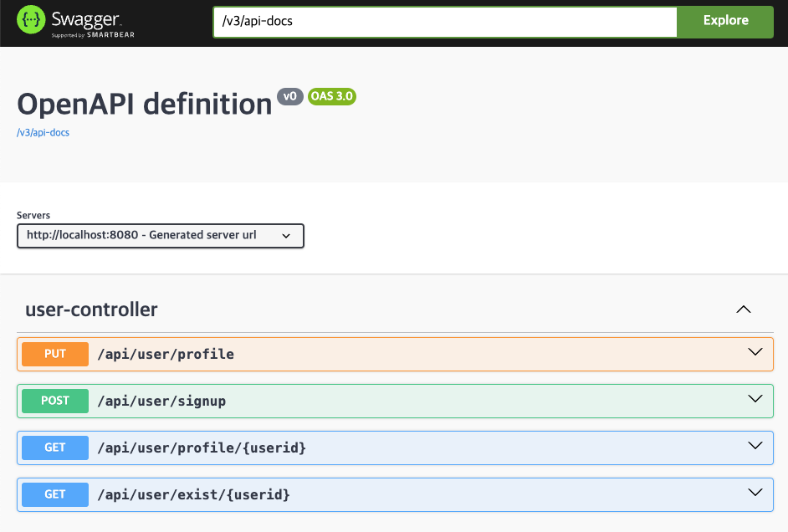Screen dimensions: 788x532
Task: Click the OAS 3.0 badge
Action: pos(332,96)
